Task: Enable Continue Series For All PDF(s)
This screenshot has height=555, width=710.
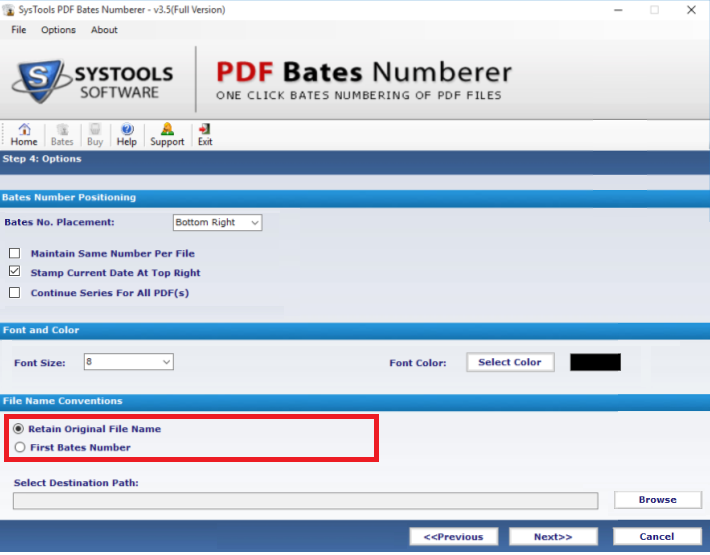Action: click(15, 293)
